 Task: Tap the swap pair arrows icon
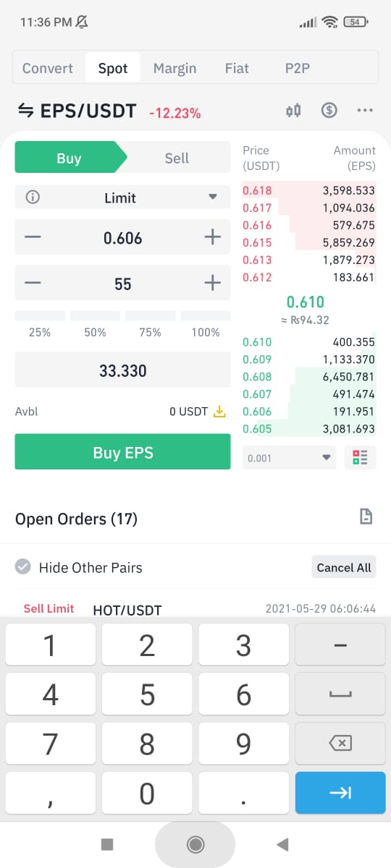tap(25, 111)
